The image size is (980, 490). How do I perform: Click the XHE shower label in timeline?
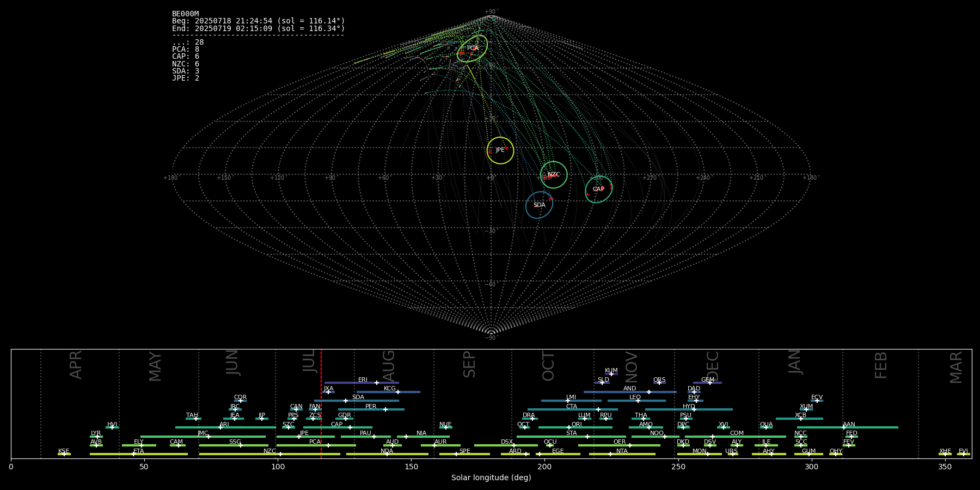click(945, 451)
